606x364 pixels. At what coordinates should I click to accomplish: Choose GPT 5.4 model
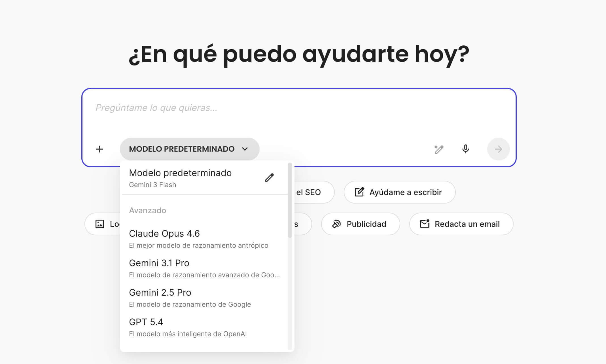(x=204, y=327)
